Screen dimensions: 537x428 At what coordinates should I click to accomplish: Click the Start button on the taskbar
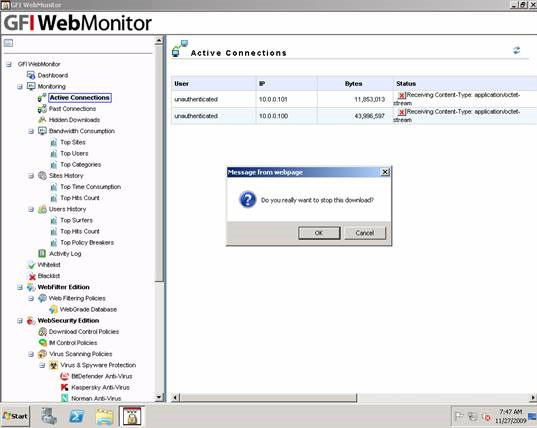click(15, 416)
